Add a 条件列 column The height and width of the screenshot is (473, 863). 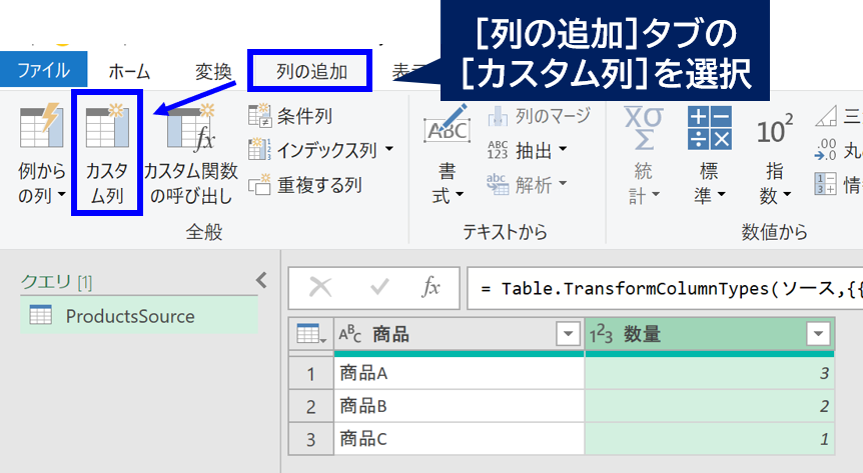[292, 116]
